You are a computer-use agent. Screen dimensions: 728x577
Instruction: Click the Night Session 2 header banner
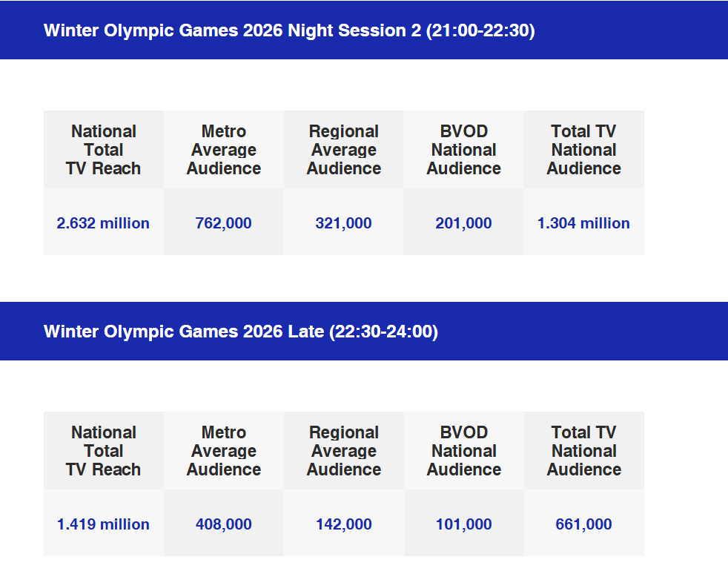pyautogui.click(x=289, y=31)
